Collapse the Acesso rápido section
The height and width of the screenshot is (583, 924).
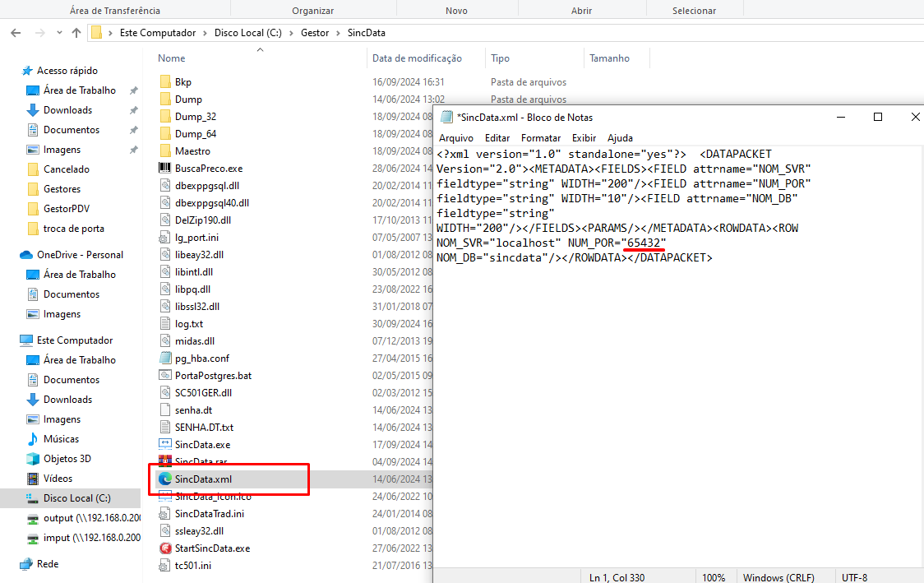coord(10,71)
